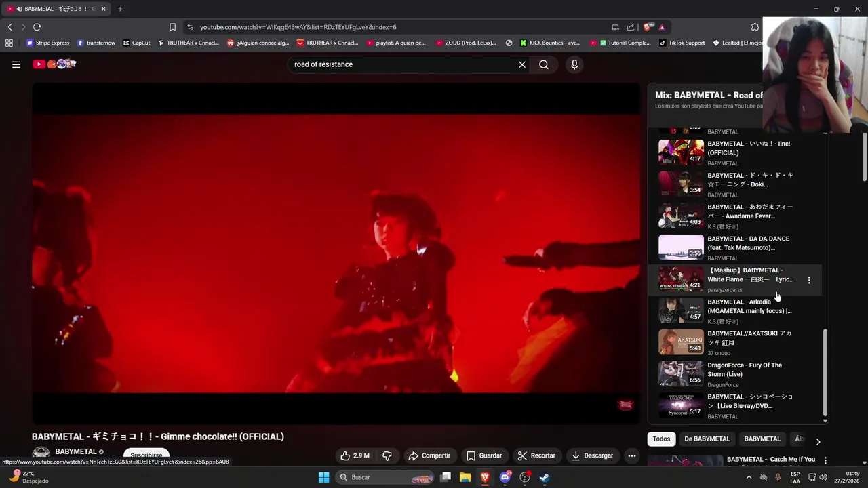Open the TikTok Support bookmark

pyautogui.click(x=682, y=43)
